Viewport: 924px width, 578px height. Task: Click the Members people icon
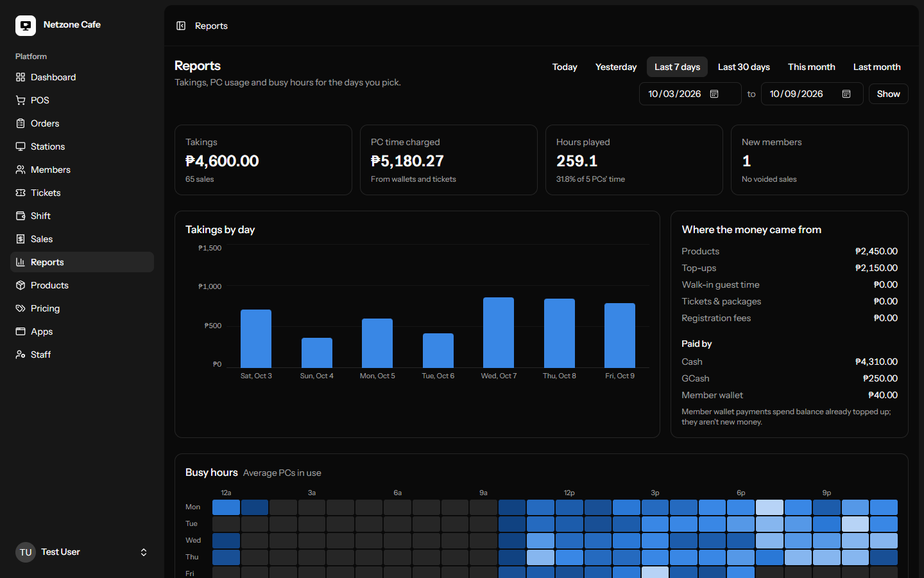(x=21, y=170)
